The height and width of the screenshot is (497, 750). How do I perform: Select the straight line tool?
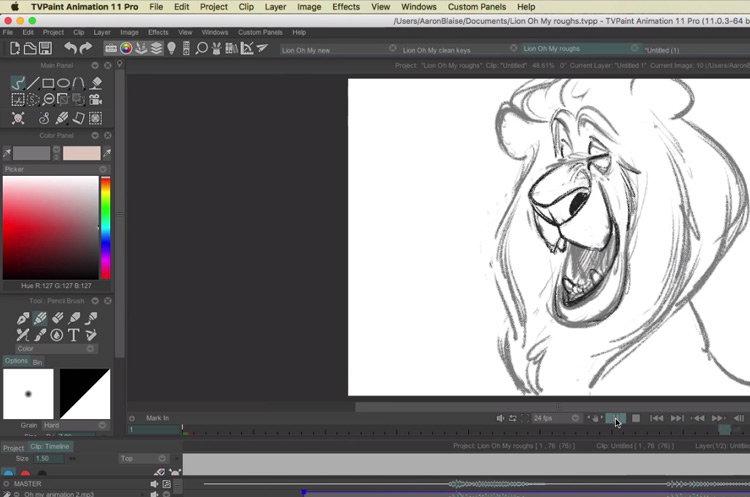click(33, 83)
